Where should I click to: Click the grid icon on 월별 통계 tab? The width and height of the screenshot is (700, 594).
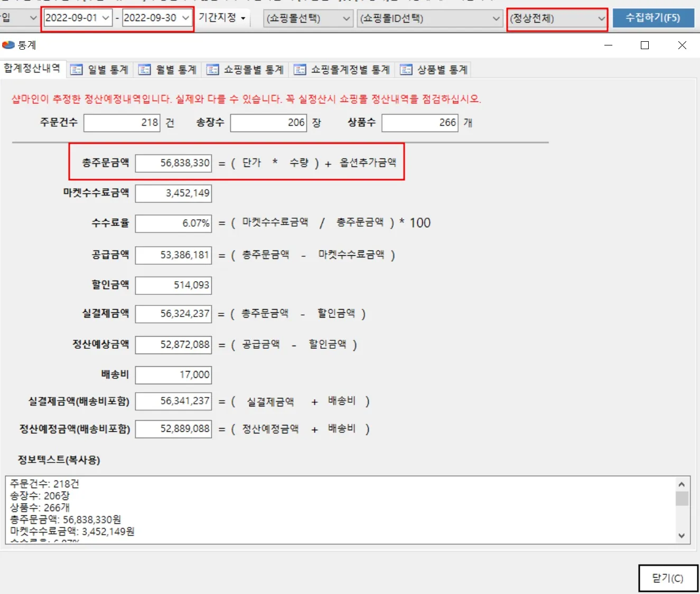pos(144,69)
